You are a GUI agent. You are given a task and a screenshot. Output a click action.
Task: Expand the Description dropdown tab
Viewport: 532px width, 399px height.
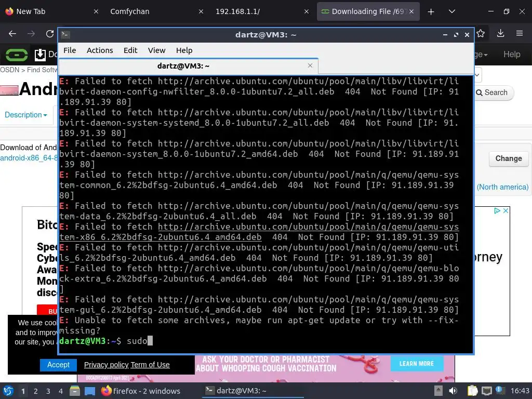(x=26, y=115)
